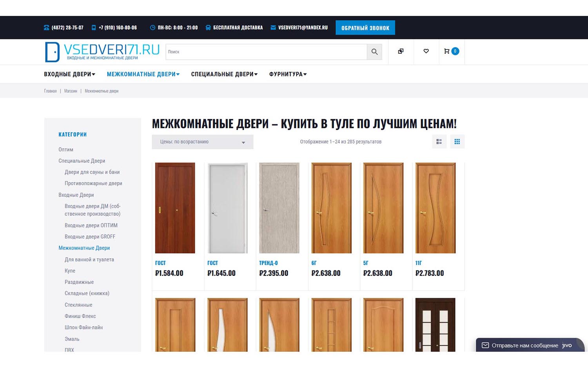Open the compare products icon
Image resolution: width=588 pixels, height=392 pixels.
coord(401,51)
